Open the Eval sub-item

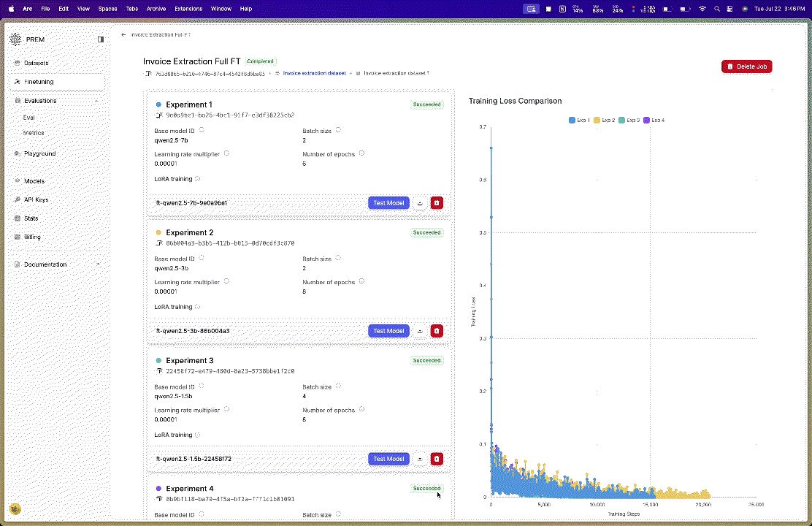(29, 118)
